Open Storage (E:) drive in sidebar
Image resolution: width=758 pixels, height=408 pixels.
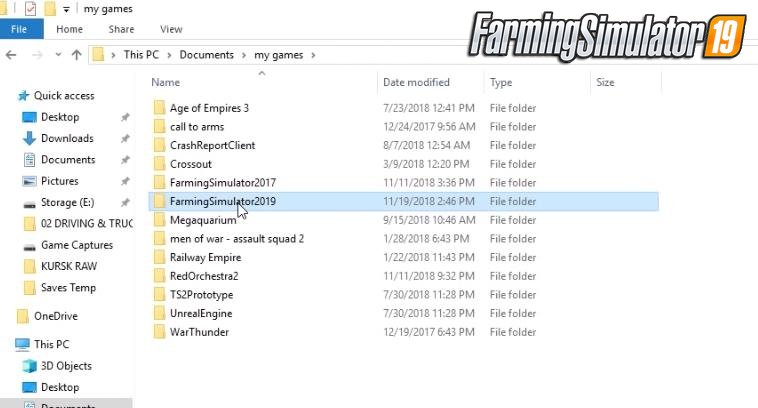point(67,203)
